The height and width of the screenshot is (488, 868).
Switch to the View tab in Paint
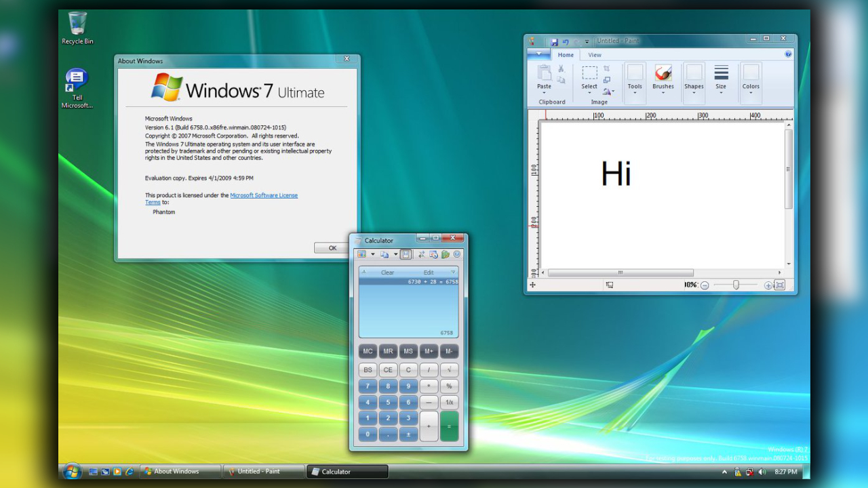coord(595,55)
